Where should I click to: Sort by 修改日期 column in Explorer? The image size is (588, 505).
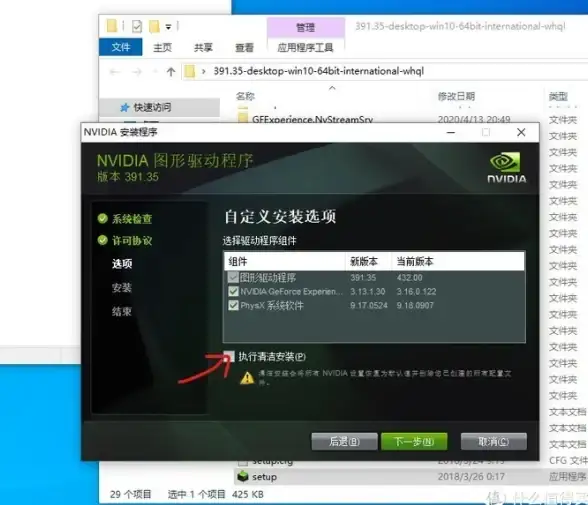456,96
